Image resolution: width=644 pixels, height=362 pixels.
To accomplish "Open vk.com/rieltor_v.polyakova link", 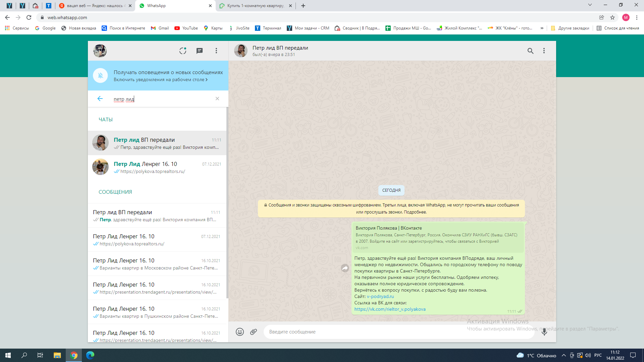I will point(390,309).
